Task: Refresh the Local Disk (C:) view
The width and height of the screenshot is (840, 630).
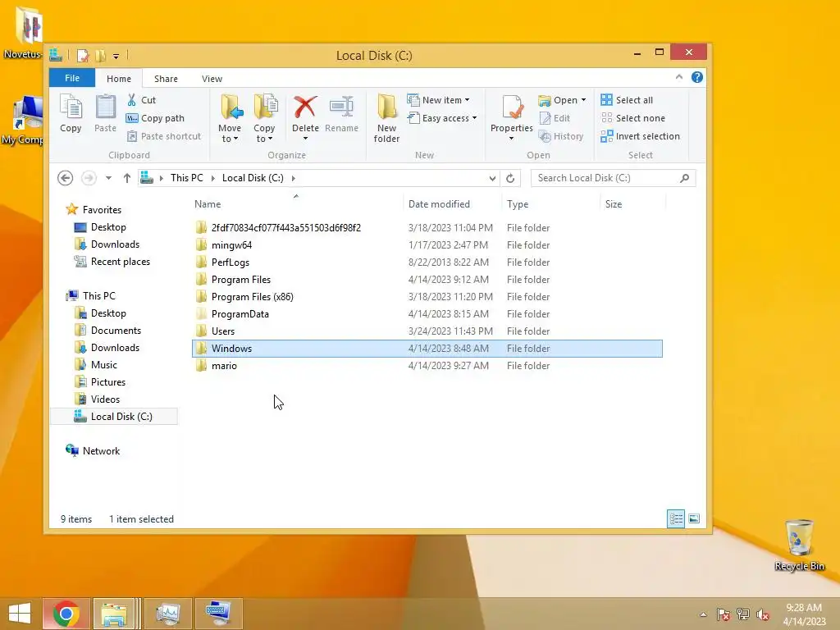Action: coord(510,178)
